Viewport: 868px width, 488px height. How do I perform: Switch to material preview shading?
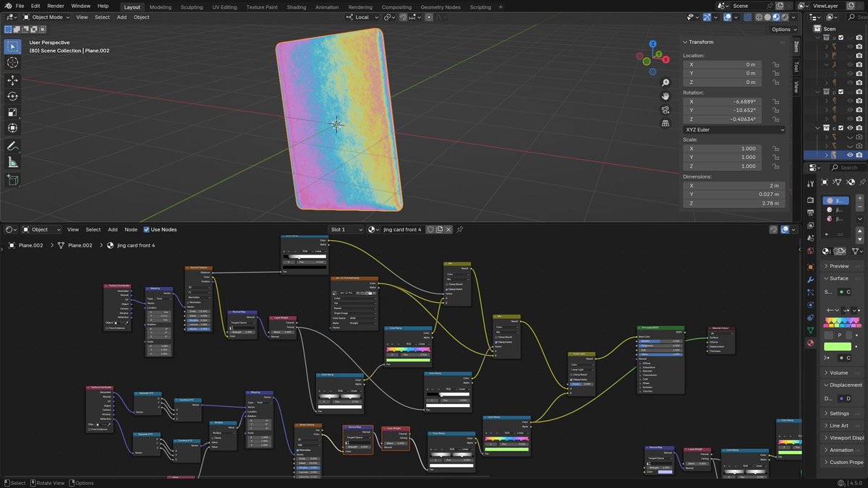[777, 17]
